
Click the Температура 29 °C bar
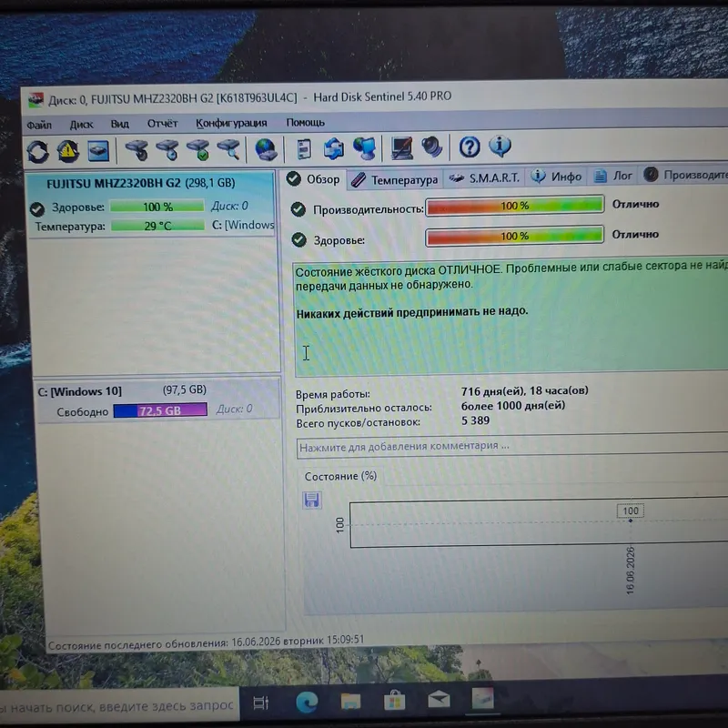click(157, 226)
